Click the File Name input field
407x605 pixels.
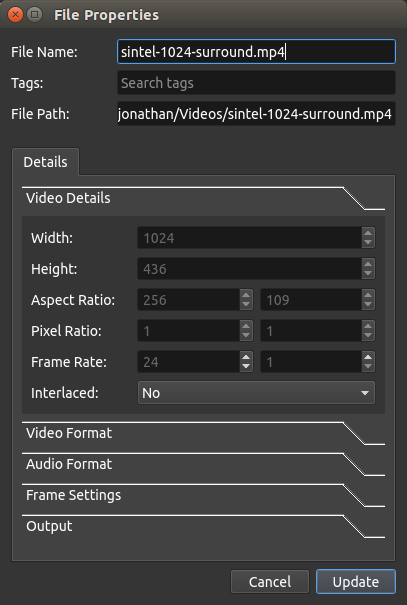[x=256, y=52]
